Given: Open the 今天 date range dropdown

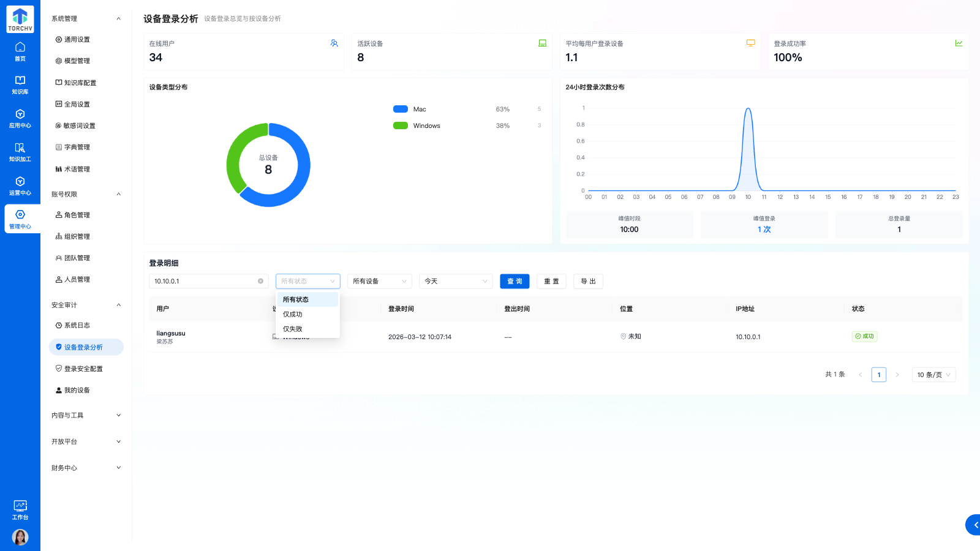Looking at the screenshot, I should [x=456, y=281].
